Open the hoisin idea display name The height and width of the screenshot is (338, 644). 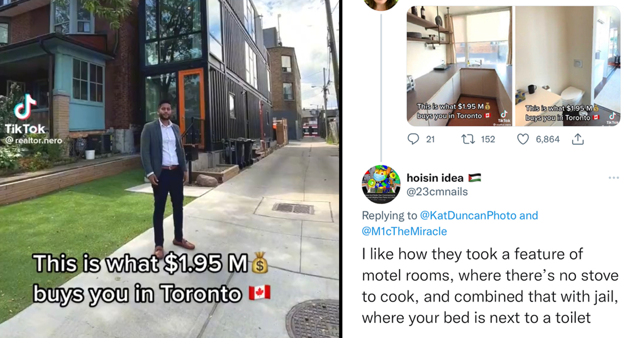pos(436,178)
